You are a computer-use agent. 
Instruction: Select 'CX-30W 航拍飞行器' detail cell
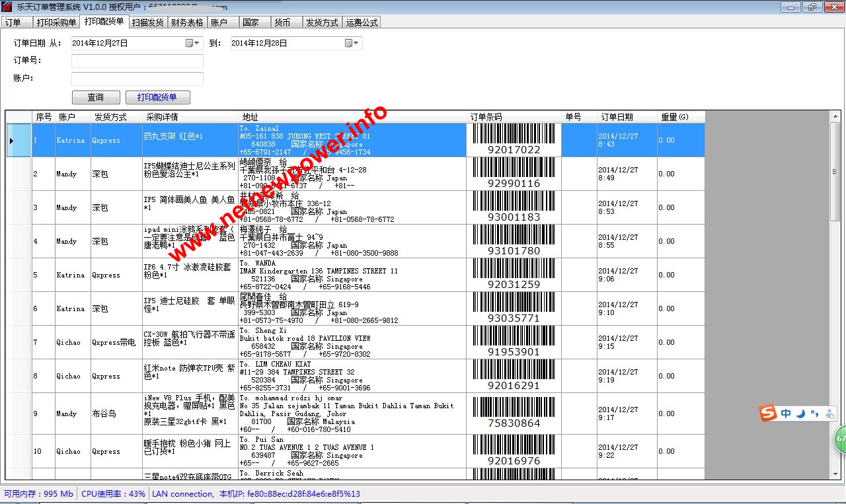pyautogui.click(x=190, y=342)
